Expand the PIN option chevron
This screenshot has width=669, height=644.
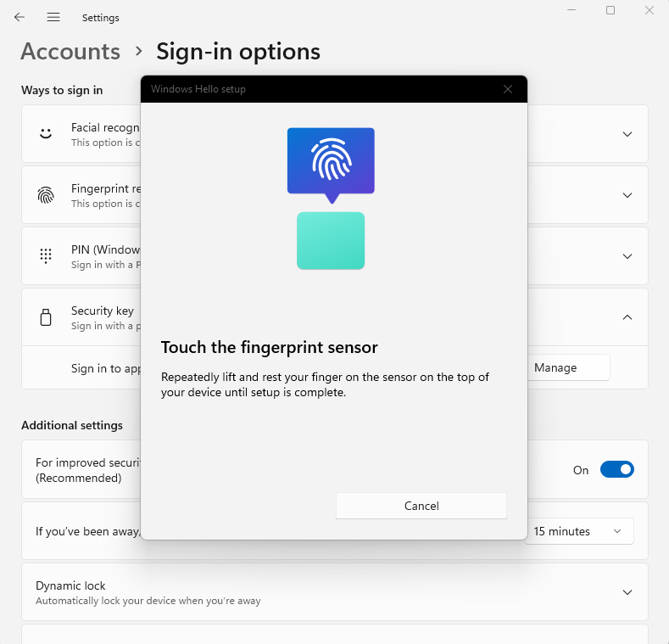[x=627, y=256]
